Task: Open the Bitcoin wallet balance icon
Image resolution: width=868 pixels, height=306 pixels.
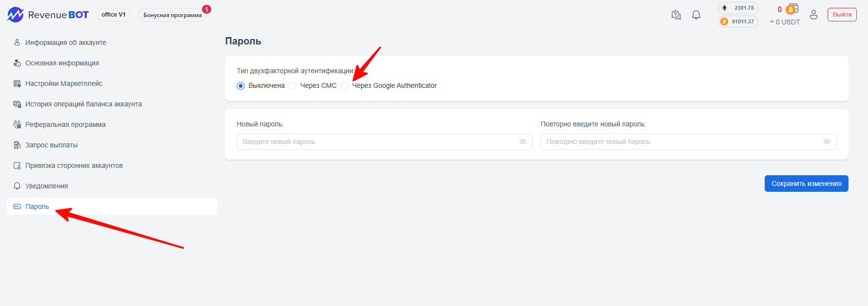Action: click(x=792, y=9)
